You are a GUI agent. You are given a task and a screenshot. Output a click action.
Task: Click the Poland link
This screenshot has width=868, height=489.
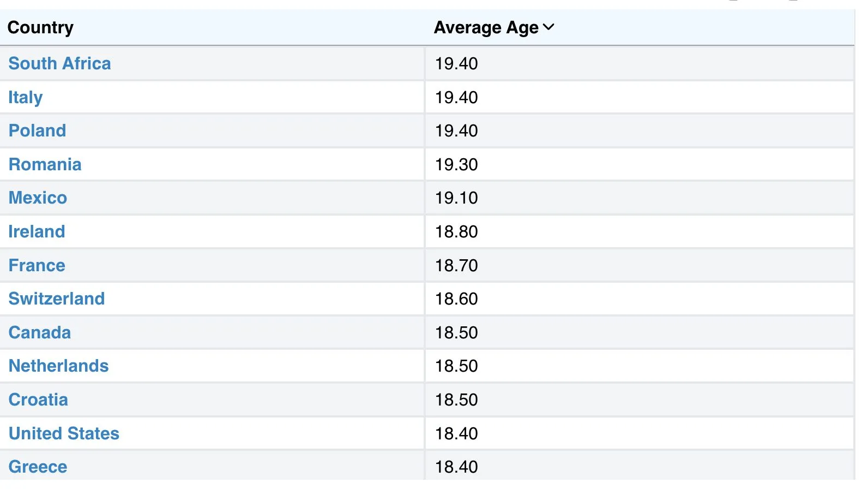tap(37, 130)
